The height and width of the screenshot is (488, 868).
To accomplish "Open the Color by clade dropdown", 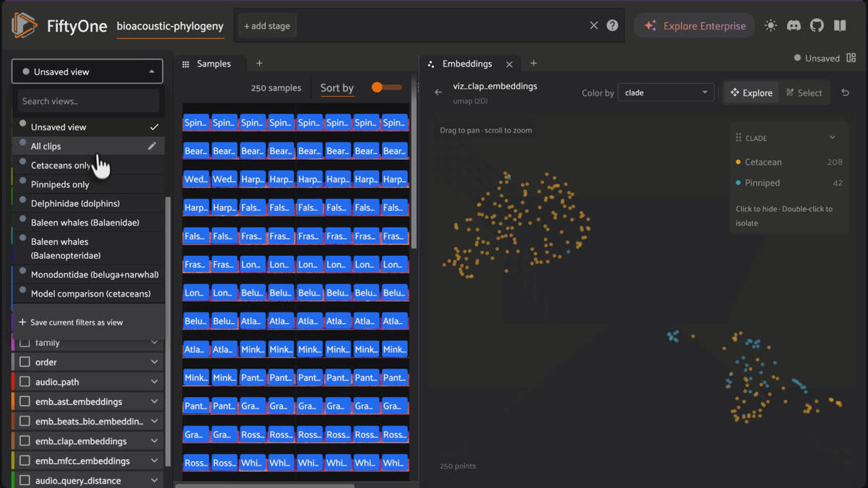I will coord(666,93).
